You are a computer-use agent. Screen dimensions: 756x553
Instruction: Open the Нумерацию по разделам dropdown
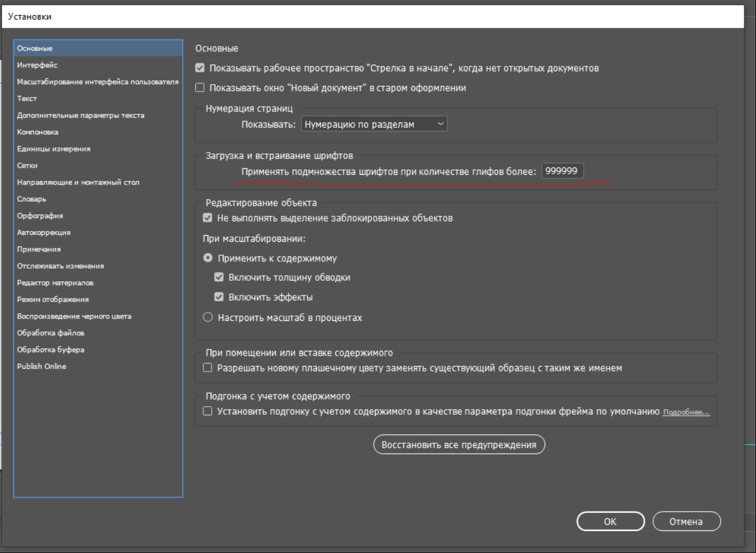pos(374,124)
